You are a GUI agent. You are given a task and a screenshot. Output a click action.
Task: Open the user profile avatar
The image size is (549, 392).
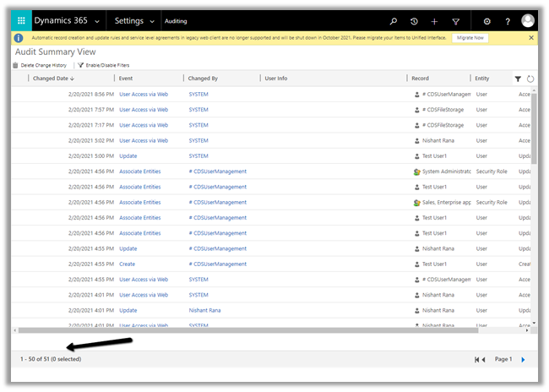tap(529, 20)
